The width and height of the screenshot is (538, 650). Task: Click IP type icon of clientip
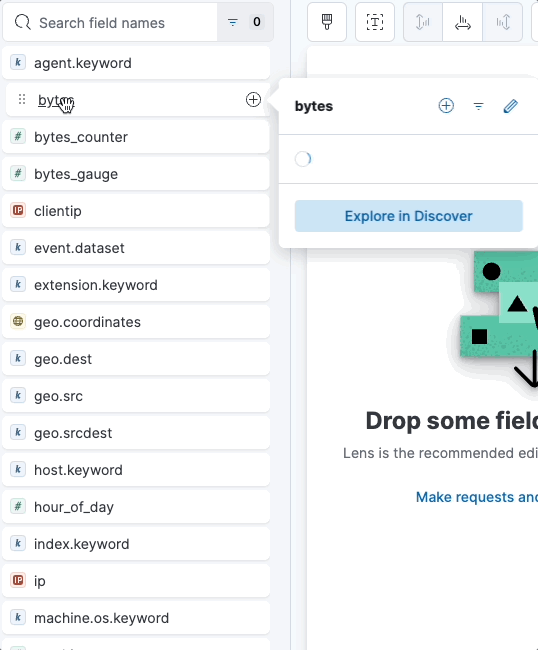pyautogui.click(x=18, y=211)
